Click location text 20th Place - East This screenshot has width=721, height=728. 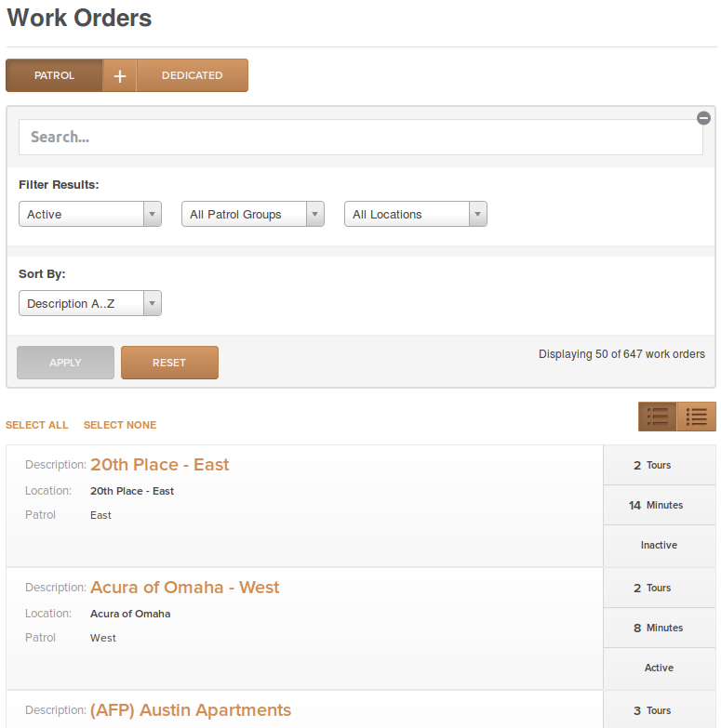click(132, 491)
